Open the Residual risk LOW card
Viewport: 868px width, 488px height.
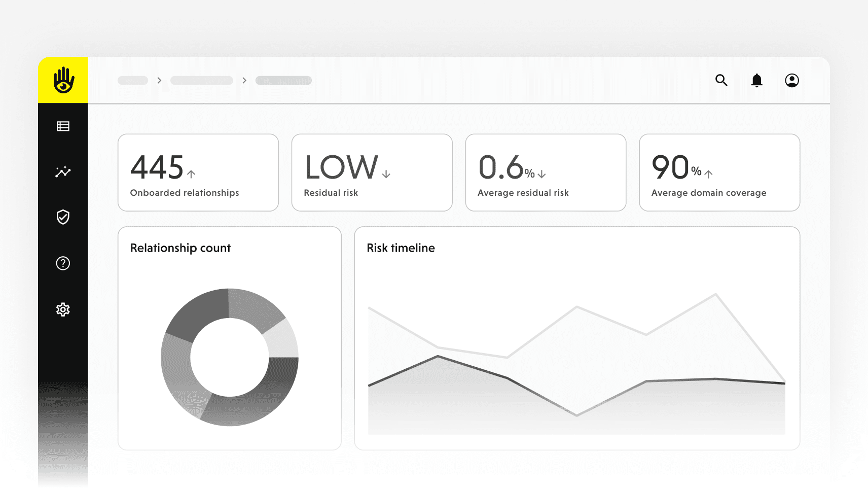point(372,172)
